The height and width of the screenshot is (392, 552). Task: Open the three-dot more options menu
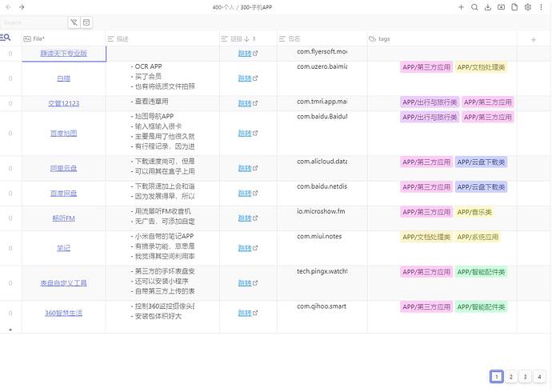point(541,7)
